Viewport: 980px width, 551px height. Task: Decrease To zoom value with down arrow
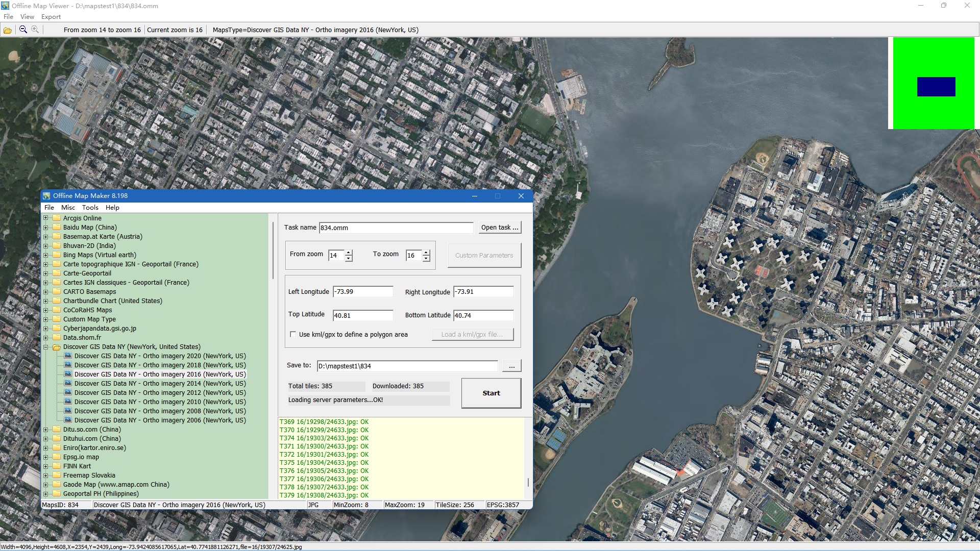coord(426,259)
